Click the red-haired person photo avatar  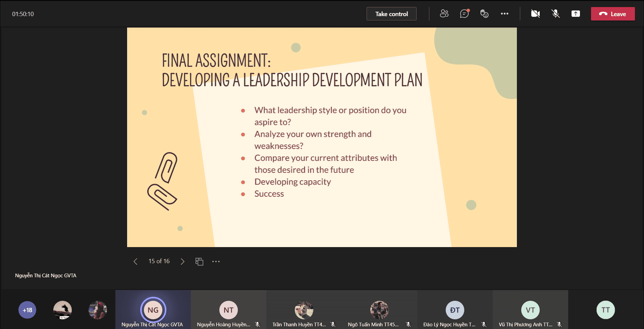point(98,310)
